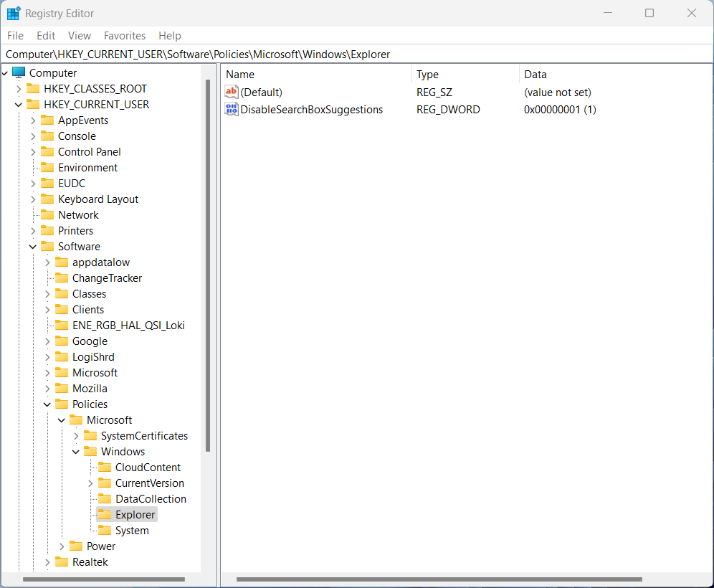
Task: Expand the HKEY_CLASSES_ROOT node
Action: (19, 89)
